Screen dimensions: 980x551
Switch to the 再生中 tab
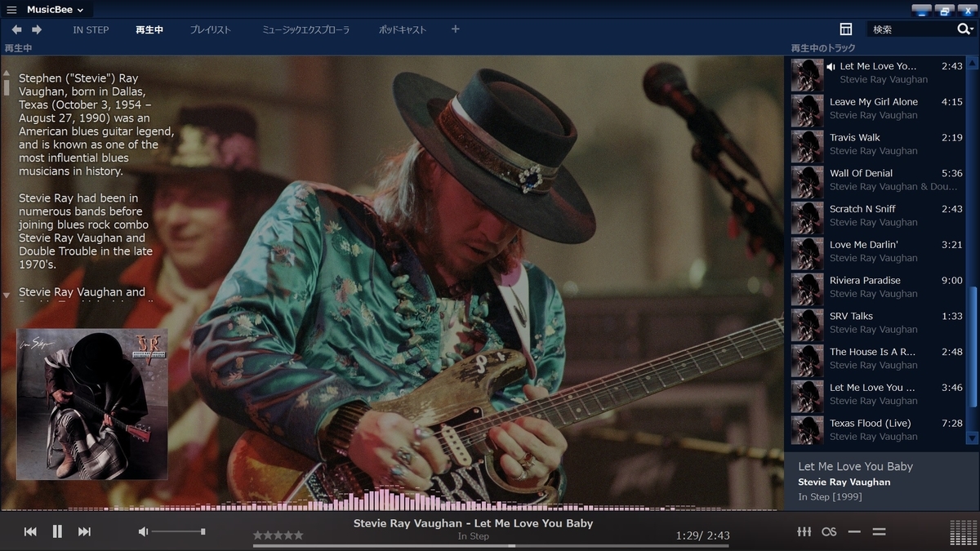click(149, 29)
